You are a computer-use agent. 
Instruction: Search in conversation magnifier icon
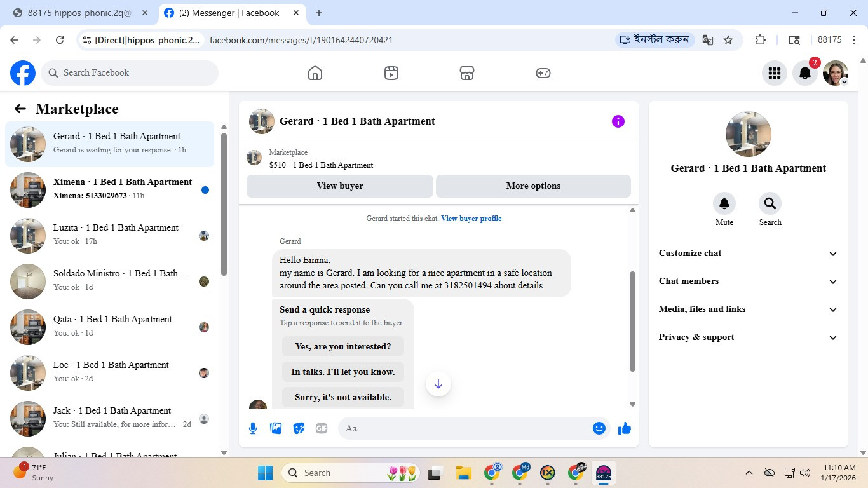coord(770,203)
